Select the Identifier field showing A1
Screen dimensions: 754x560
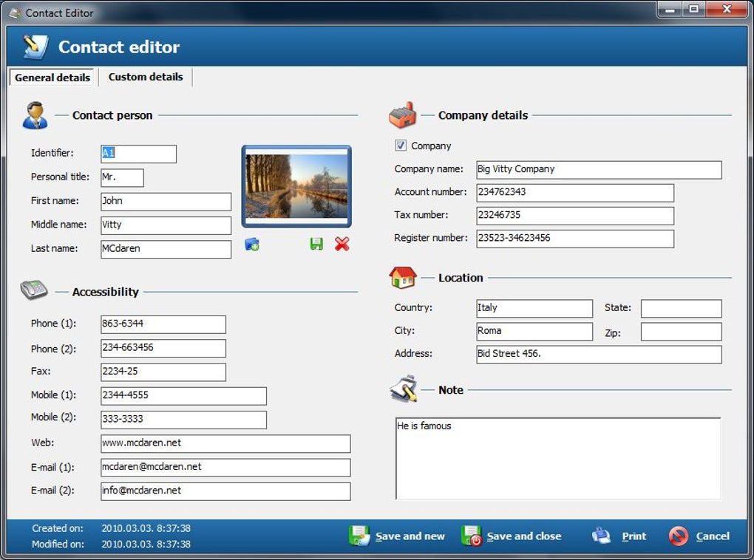pyautogui.click(x=137, y=154)
